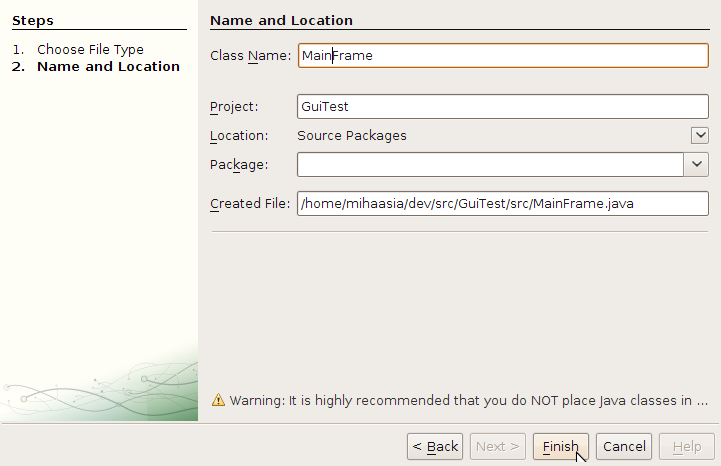
Task: Click the Steps panel heading
Action: click(33, 21)
